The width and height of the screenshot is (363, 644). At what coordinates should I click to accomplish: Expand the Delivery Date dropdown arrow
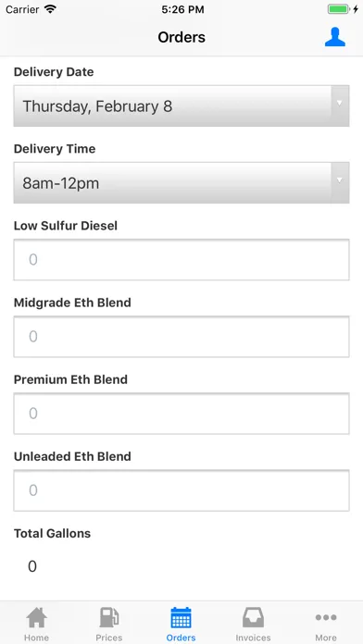[340, 103]
